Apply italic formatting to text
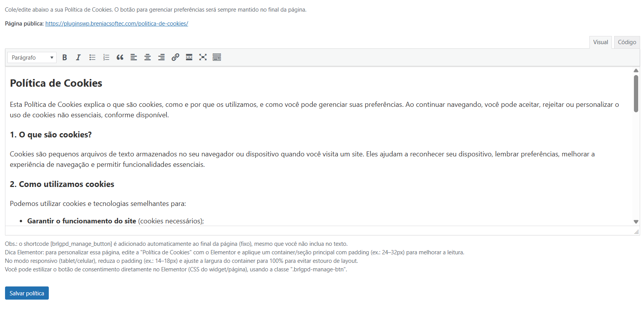The width and height of the screenshot is (644, 312). (78, 57)
